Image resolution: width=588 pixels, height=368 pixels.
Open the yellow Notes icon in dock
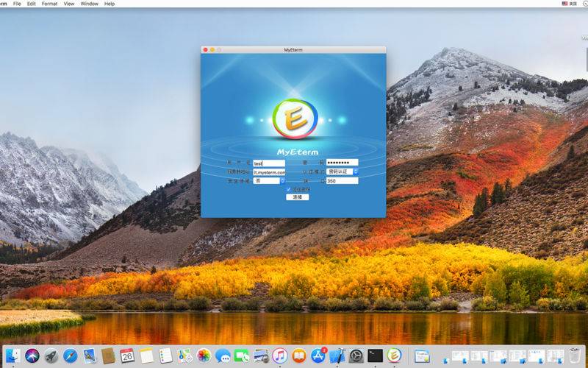(146, 355)
